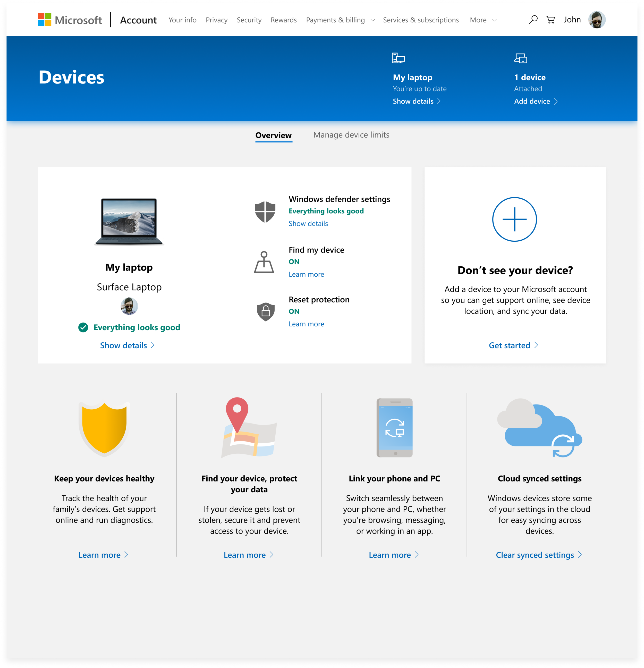This screenshot has height=668, width=644.
Task: Click the Surface Laptop model name
Action: coord(129,287)
